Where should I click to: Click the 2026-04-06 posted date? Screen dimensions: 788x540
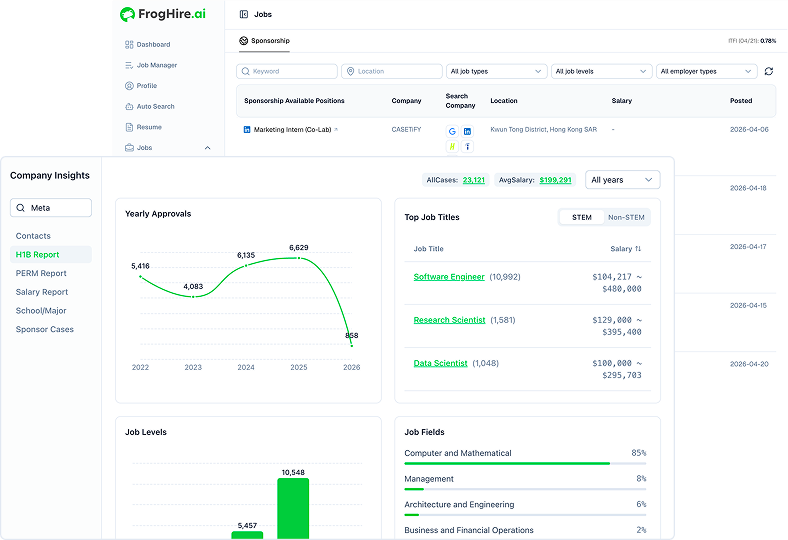point(749,130)
